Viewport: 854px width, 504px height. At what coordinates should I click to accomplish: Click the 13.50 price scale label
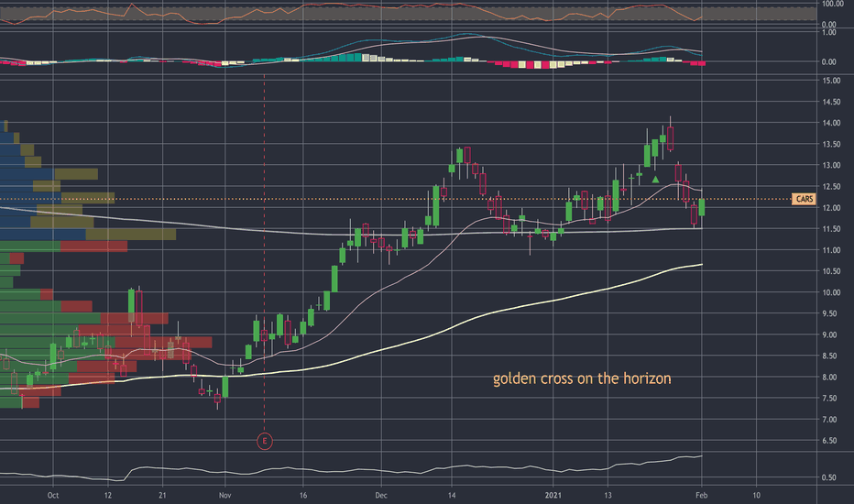(x=831, y=145)
